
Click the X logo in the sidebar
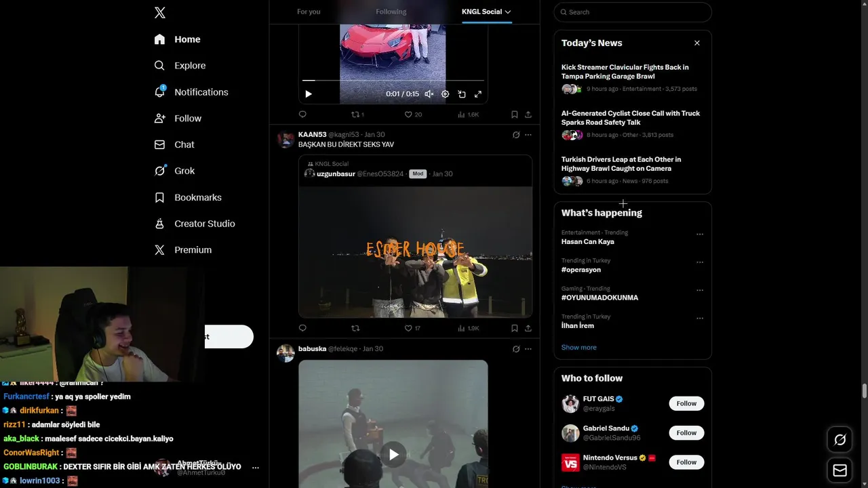coord(159,12)
